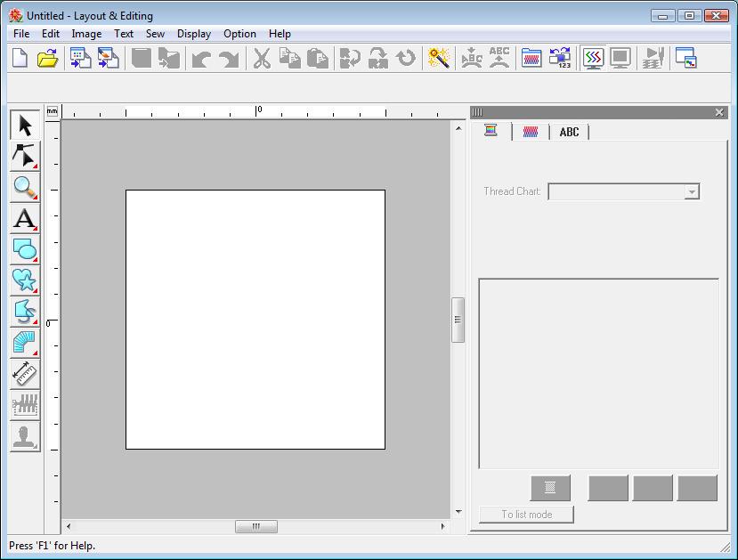The height and width of the screenshot is (560, 738).
Task: Click the Undo arrow icon
Action: click(201, 59)
